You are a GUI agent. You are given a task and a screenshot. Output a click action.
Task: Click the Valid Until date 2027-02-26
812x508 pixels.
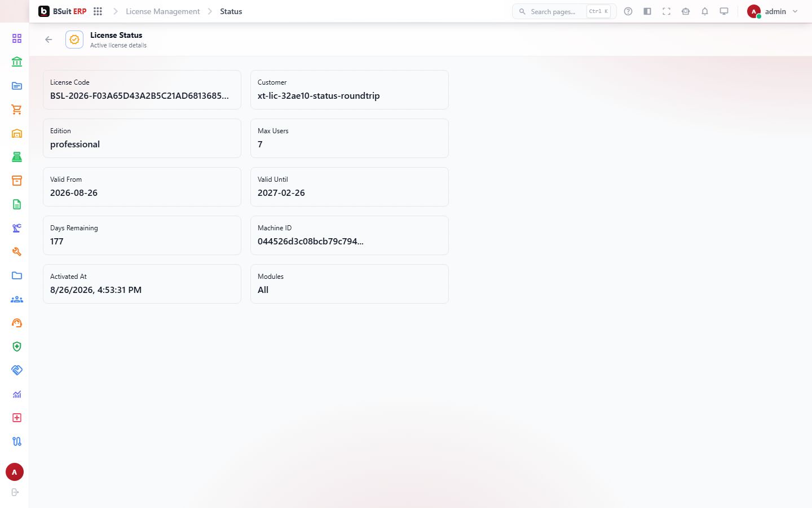click(281, 193)
